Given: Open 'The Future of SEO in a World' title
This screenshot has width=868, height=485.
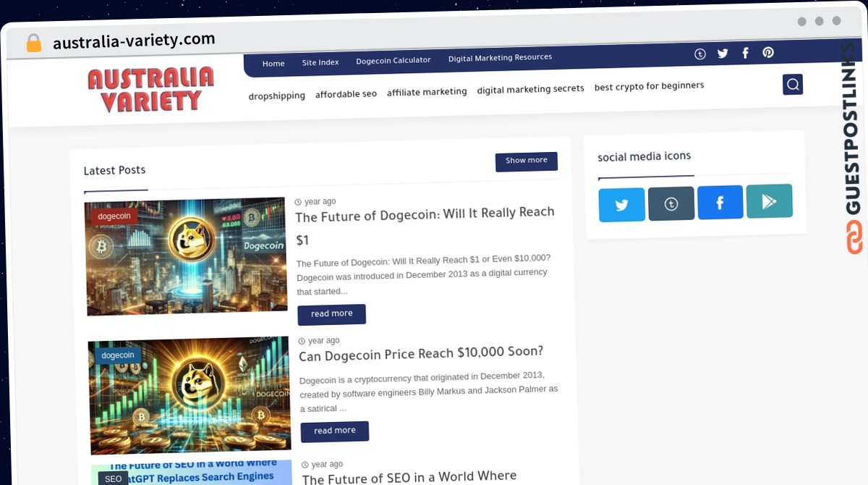Looking at the screenshot, I should (409, 478).
